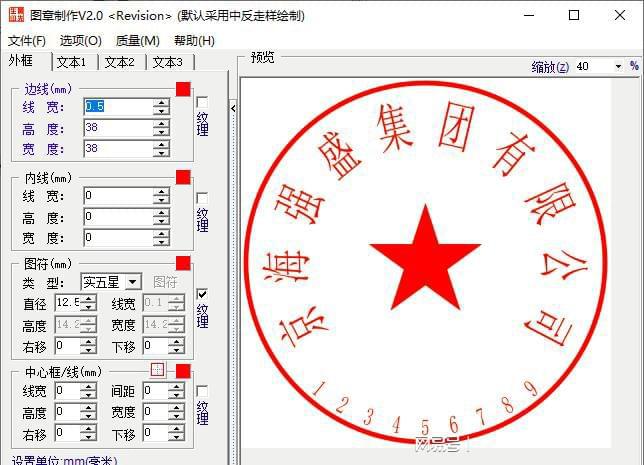Open the 质量(M) menu
Image resolution: width=644 pixels, height=465 pixels.
tap(138, 41)
